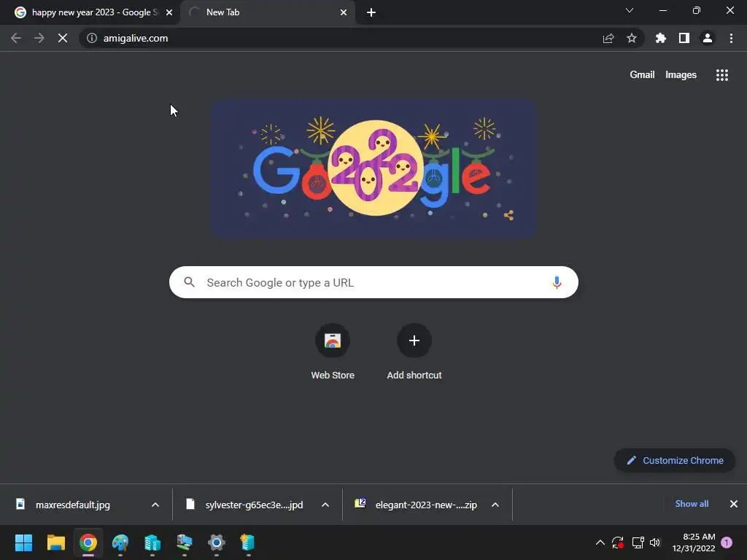This screenshot has height=560, width=747.
Task: Expand options for maxresdefault.jpg
Action: tap(155, 505)
